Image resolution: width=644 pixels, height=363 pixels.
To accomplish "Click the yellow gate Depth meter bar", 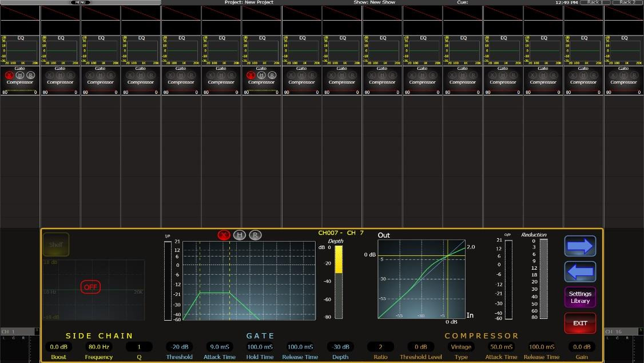I will coord(339,282).
